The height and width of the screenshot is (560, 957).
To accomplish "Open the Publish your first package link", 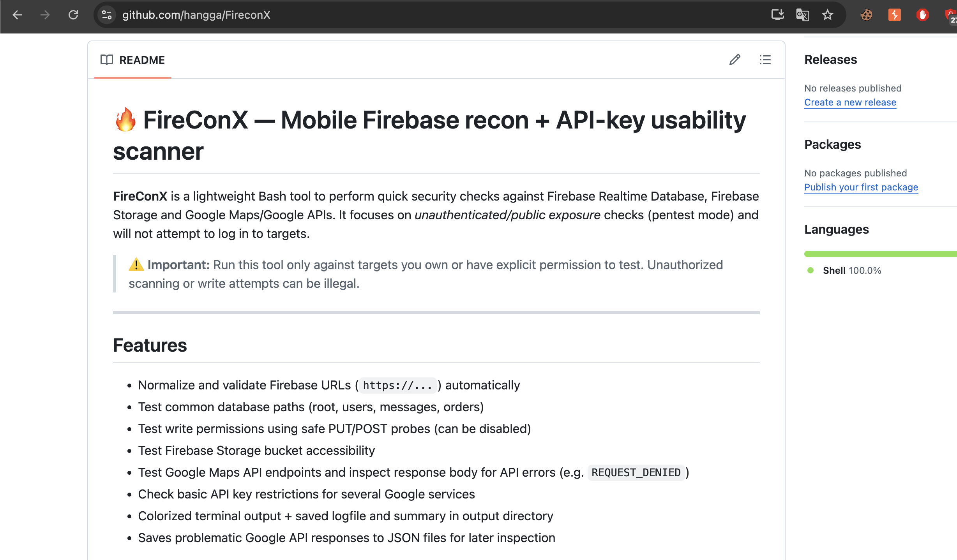I will click(x=861, y=187).
